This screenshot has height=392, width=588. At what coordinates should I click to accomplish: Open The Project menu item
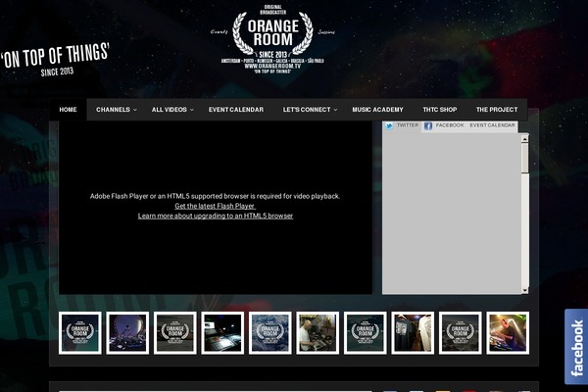pos(497,110)
